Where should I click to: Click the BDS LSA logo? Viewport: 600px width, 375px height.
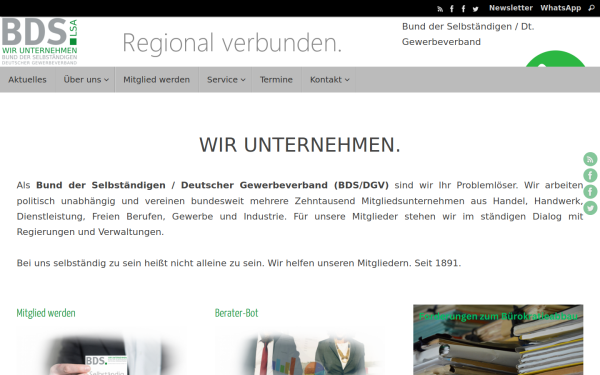pyautogui.click(x=39, y=41)
